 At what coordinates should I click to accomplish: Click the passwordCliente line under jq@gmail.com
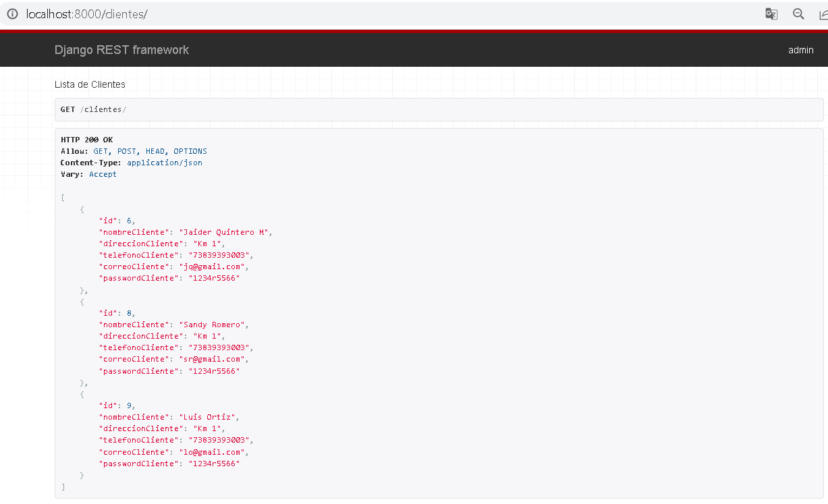pos(169,278)
